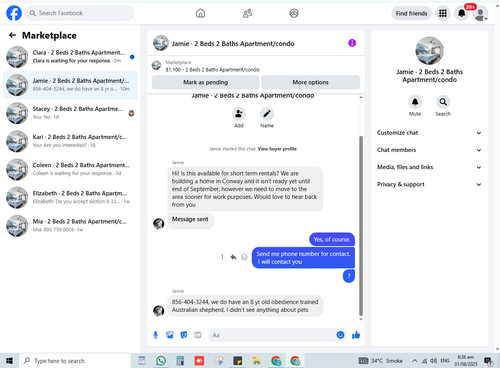Image resolution: width=500 pixels, height=368 pixels.
Task: Open the Facebook logo home link
Action: point(14,13)
